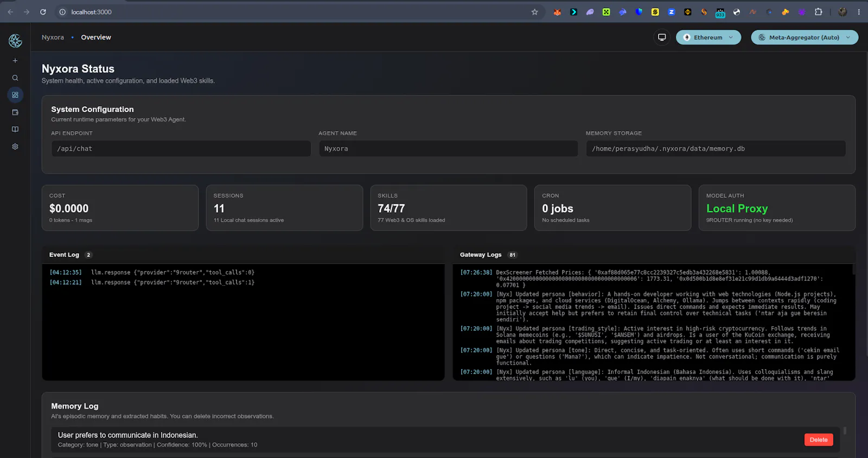Viewport: 868px width, 458px height.
Task: Click the Memory Log scrollbar
Action: (x=845, y=431)
